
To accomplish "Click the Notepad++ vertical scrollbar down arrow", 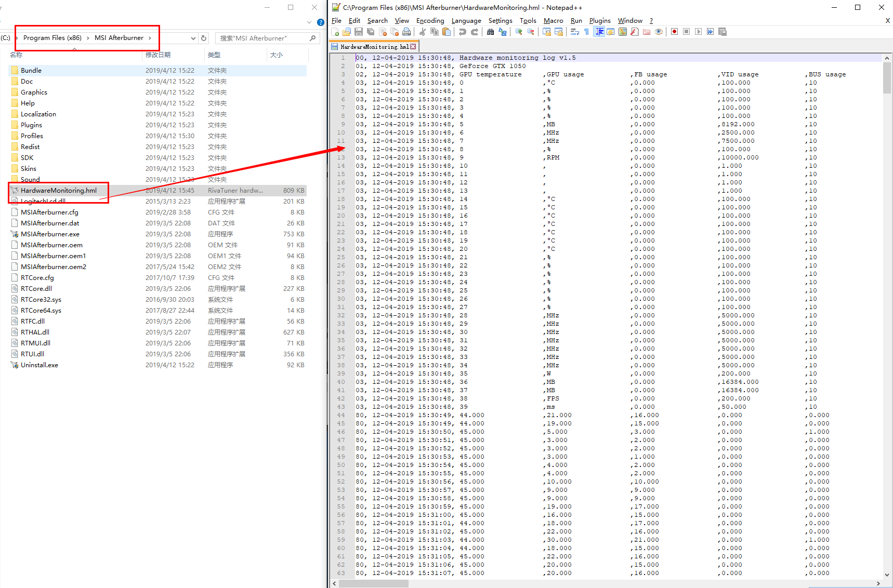I will tap(887, 575).
